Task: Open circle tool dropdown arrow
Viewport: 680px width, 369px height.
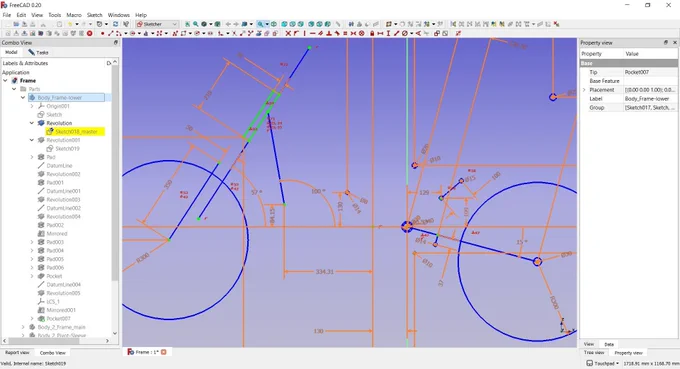Action: click(139, 33)
